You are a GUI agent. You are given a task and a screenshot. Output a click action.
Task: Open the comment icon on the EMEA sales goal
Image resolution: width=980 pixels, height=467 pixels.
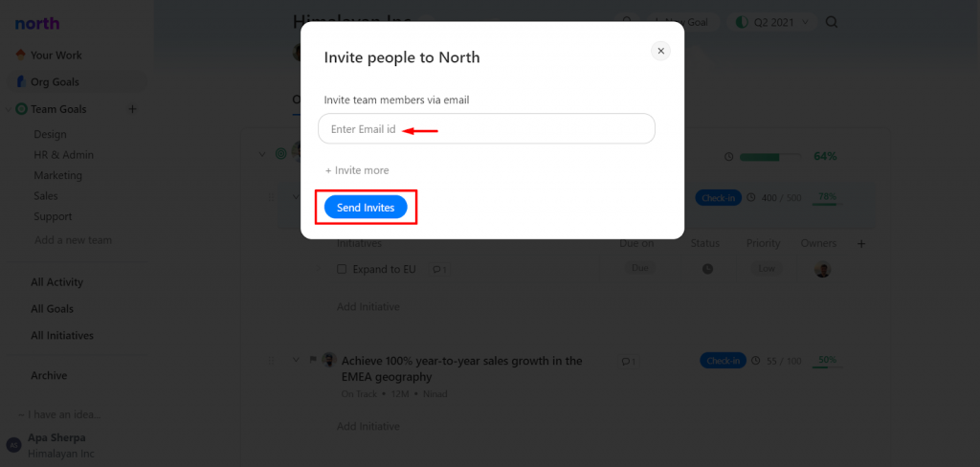coord(628,362)
